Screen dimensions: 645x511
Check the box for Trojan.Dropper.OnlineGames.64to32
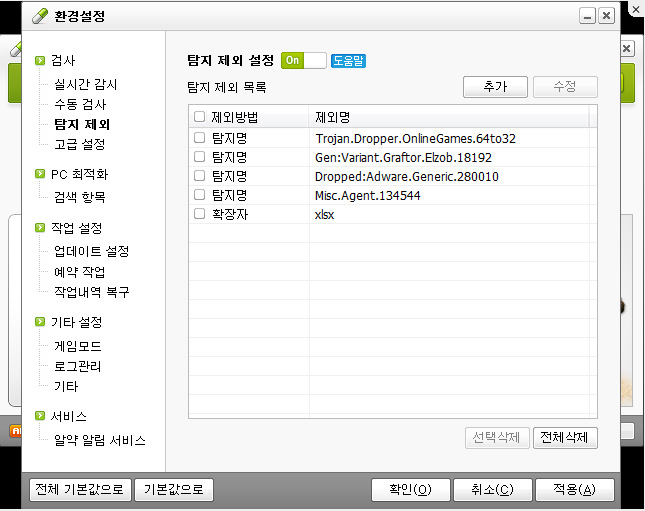point(200,138)
